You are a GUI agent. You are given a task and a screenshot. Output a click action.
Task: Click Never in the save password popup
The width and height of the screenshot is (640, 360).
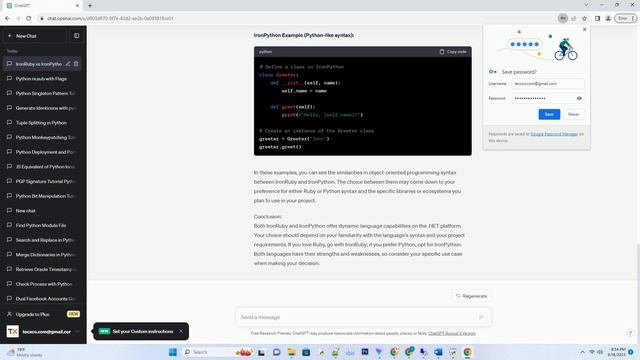[573, 114]
